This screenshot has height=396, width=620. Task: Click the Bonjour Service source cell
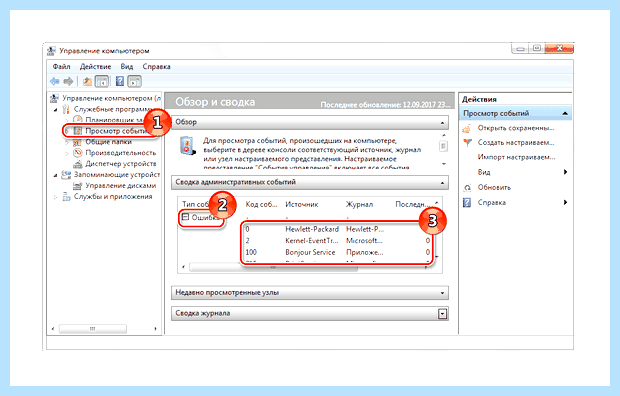[310, 252]
